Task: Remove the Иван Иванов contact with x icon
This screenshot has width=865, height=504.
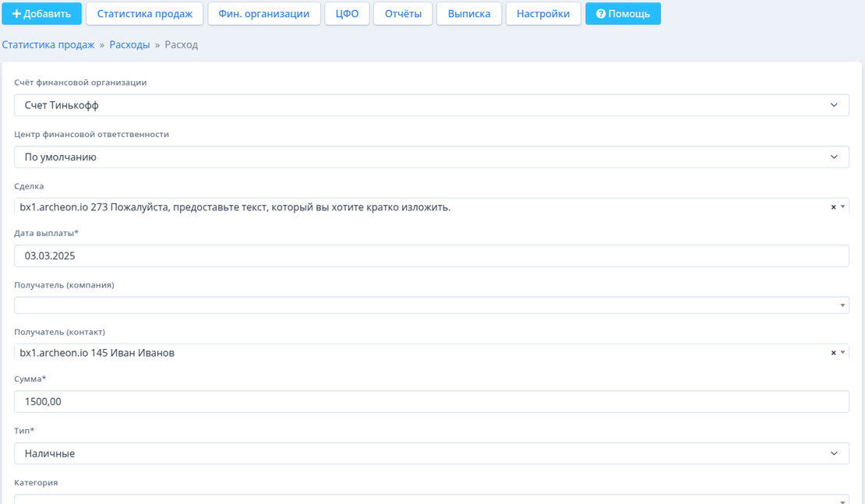Action: point(833,353)
